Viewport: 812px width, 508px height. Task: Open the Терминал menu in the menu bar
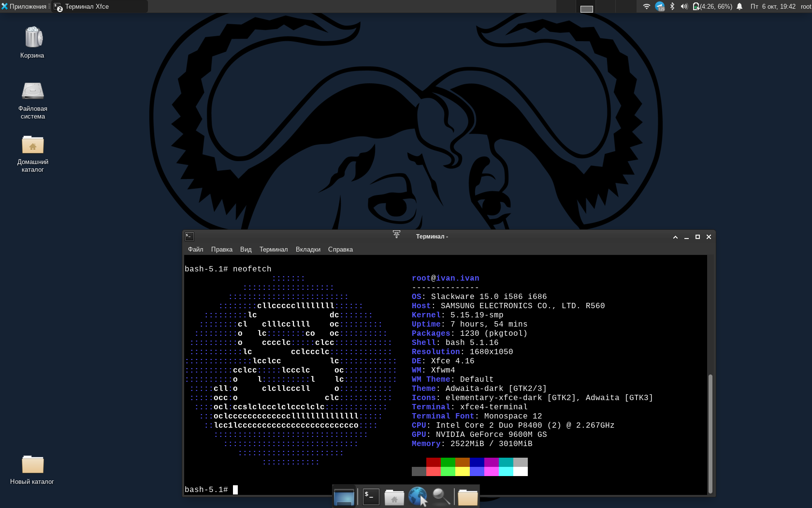click(274, 249)
